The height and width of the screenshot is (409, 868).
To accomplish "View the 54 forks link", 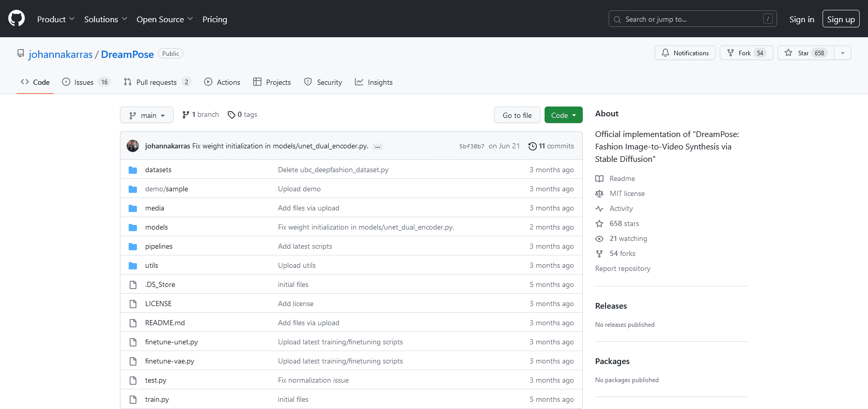I will [615, 253].
